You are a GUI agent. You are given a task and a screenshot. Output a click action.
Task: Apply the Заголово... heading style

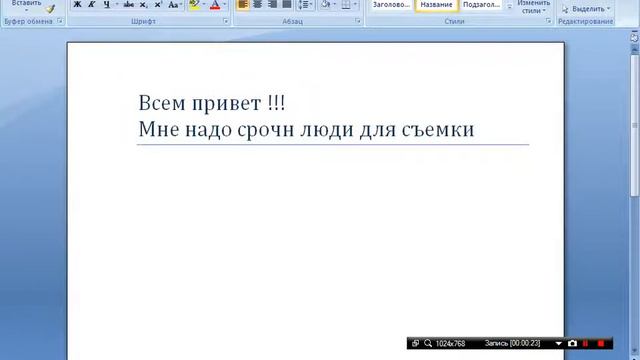point(391,5)
